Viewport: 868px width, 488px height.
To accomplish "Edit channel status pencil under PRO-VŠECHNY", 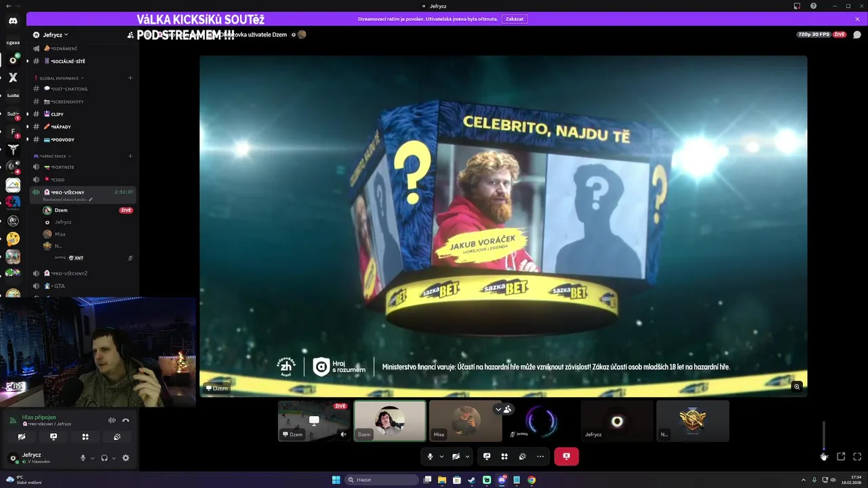I will (90, 200).
